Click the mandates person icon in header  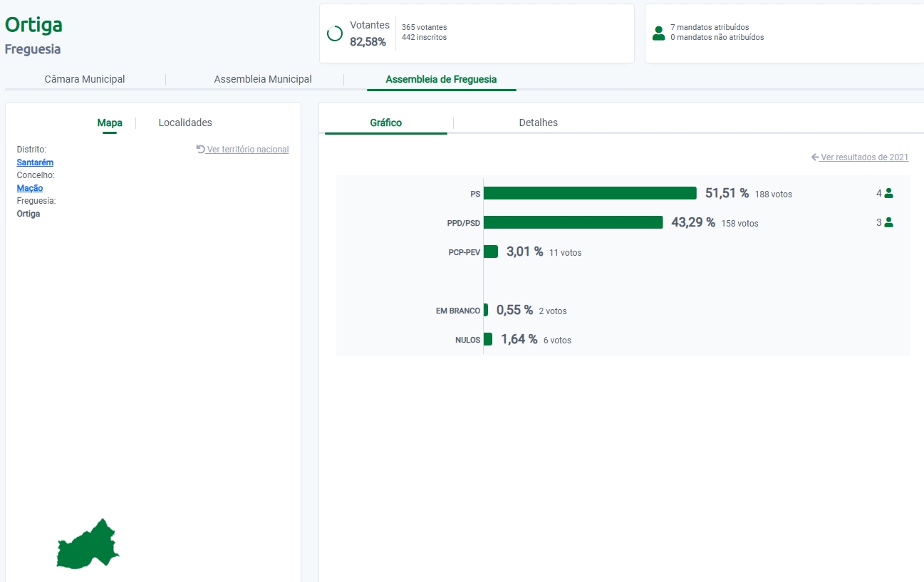coord(658,33)
